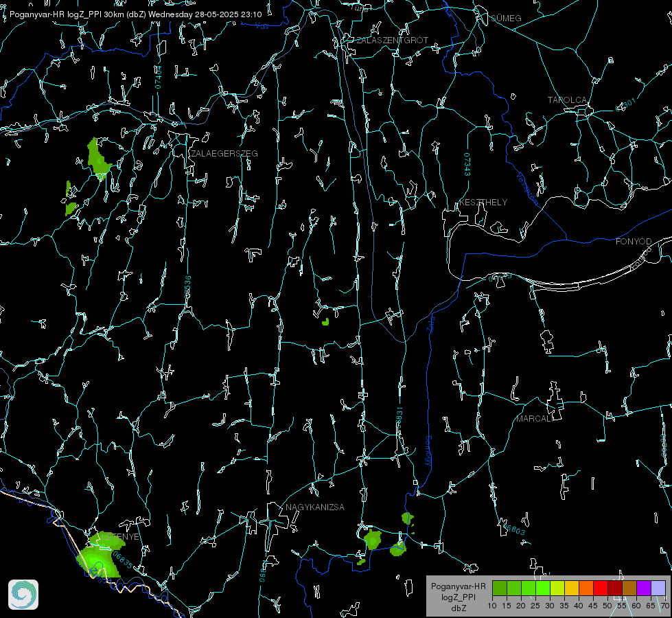
Task: Click the legend tick value 70
Action: [x=664, y=606]
